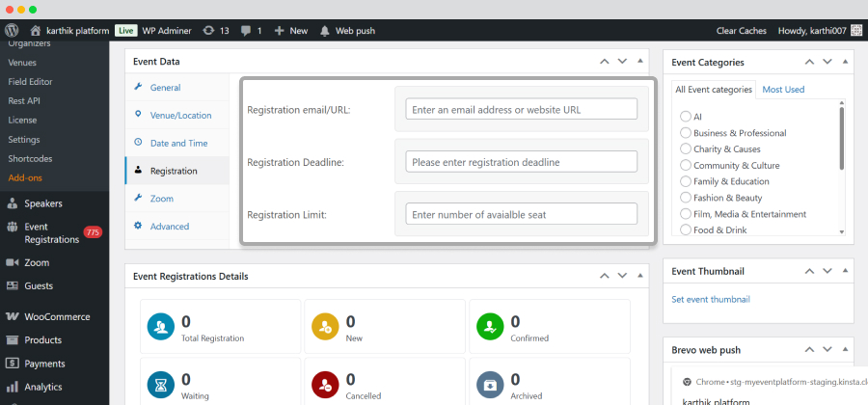Click the Guests sidebar icon
Image resolution: width=868 pixels, height=405 pixels.
point(13,286)
